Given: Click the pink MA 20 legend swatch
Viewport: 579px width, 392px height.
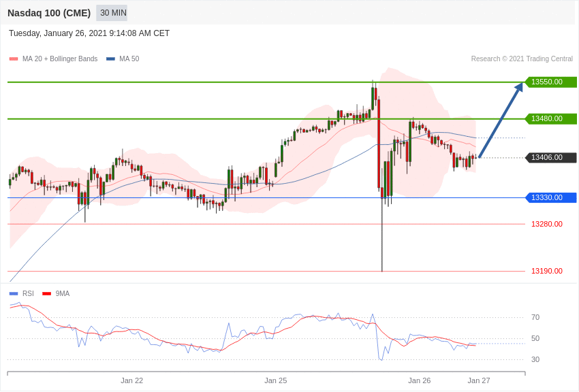Looking at the screenshot, I should tap(14, 59).
